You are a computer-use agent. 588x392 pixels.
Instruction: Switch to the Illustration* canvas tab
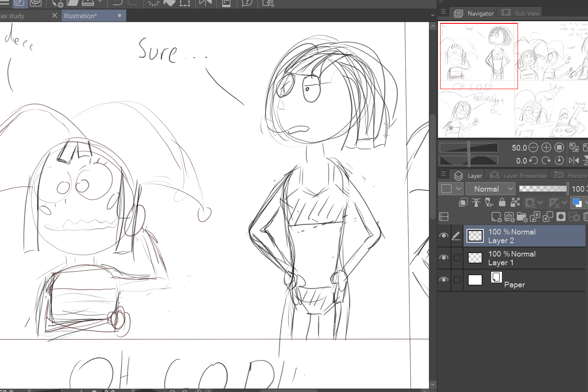93,16
